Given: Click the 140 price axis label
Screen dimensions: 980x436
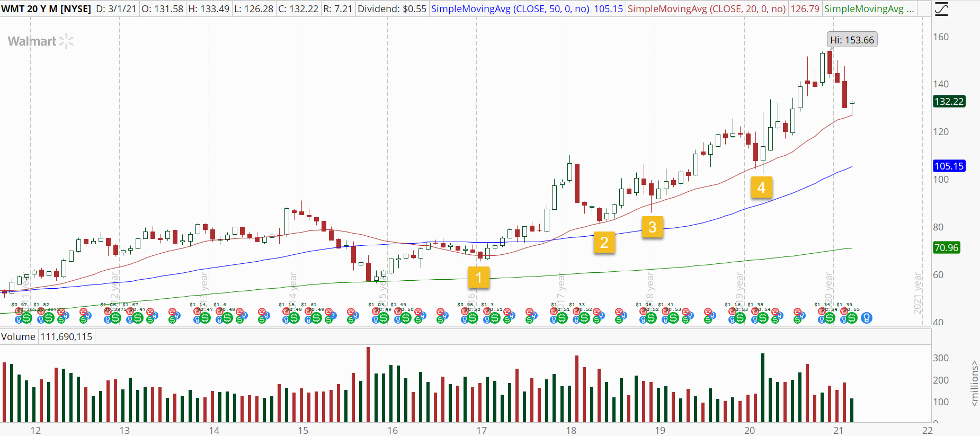Looking at the screenshot, I should click(941, 84).
